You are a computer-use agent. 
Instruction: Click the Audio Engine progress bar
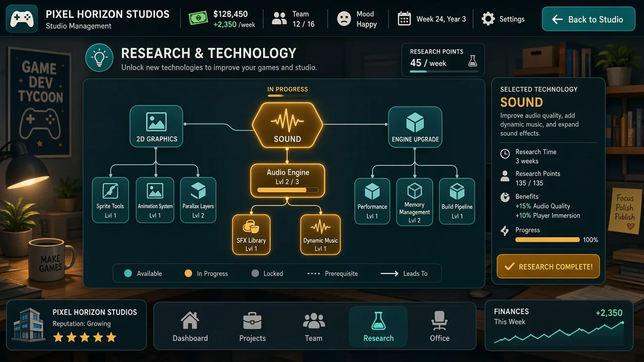point(288,190)
